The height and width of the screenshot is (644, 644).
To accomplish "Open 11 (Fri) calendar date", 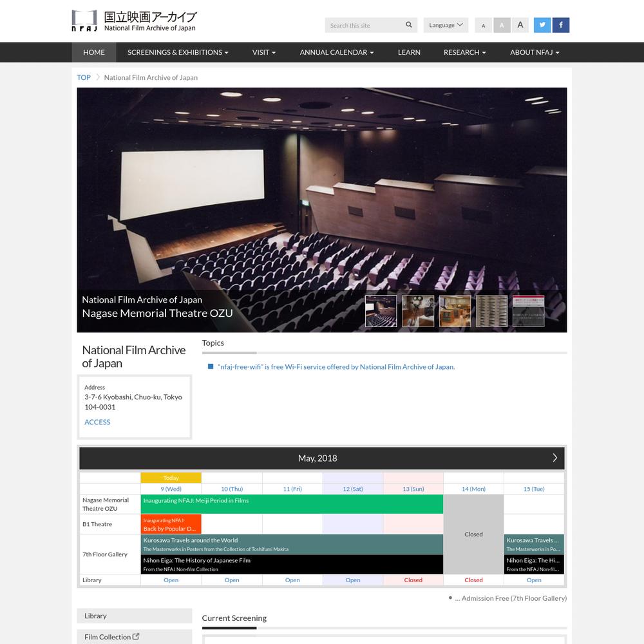I will (292, 489).
